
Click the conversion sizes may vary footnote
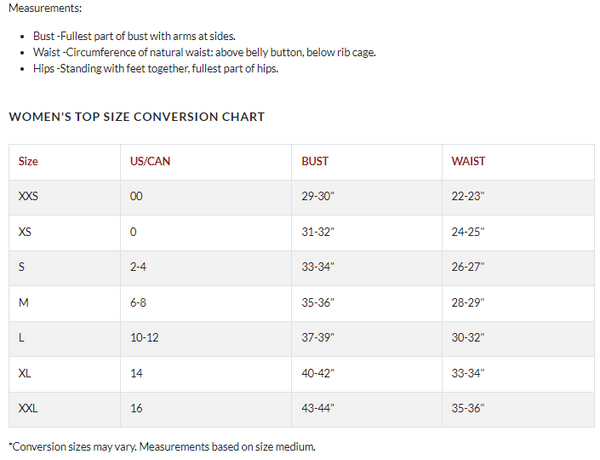(162, 447)
